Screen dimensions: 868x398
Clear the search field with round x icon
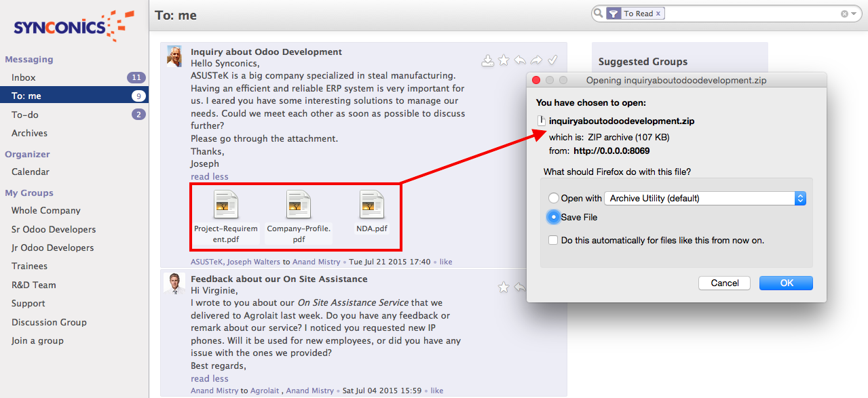(x=844, y=14)
